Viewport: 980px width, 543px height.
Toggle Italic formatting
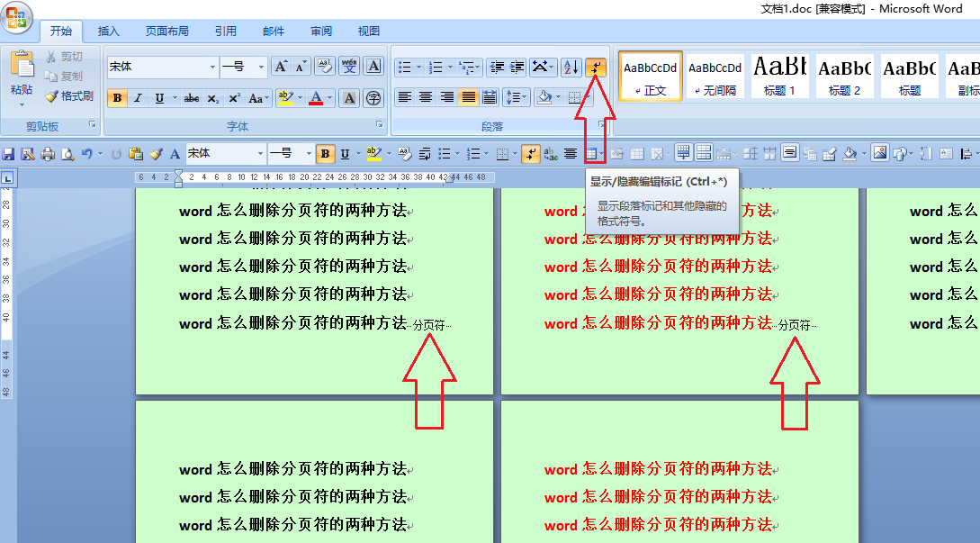138,98
